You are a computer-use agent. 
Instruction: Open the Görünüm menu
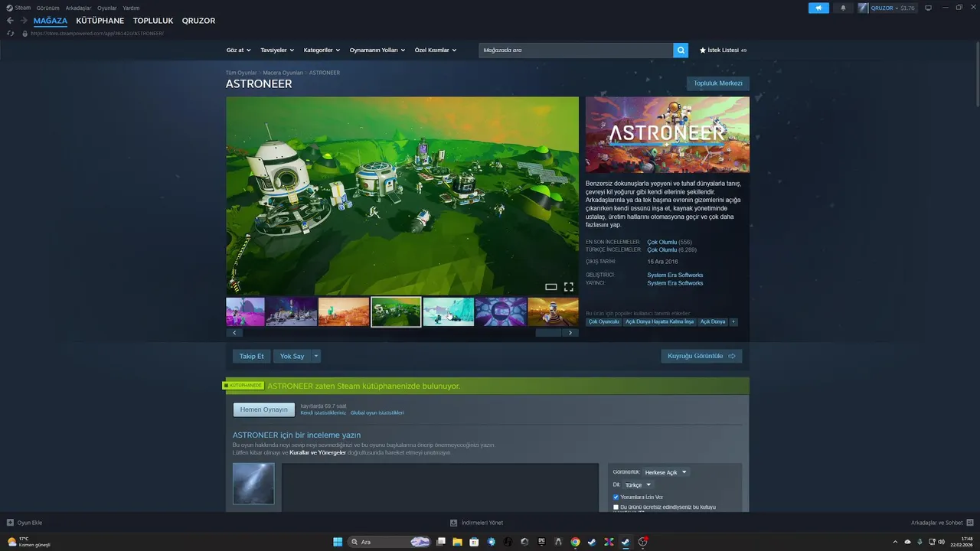pyautogui.click(x=47, y=8)
